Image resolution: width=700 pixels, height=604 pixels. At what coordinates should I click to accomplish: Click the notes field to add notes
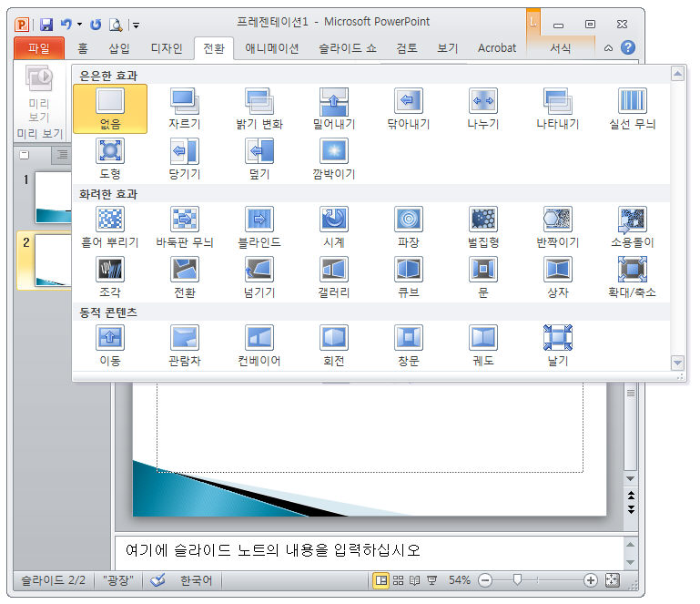tap(369, 551)
